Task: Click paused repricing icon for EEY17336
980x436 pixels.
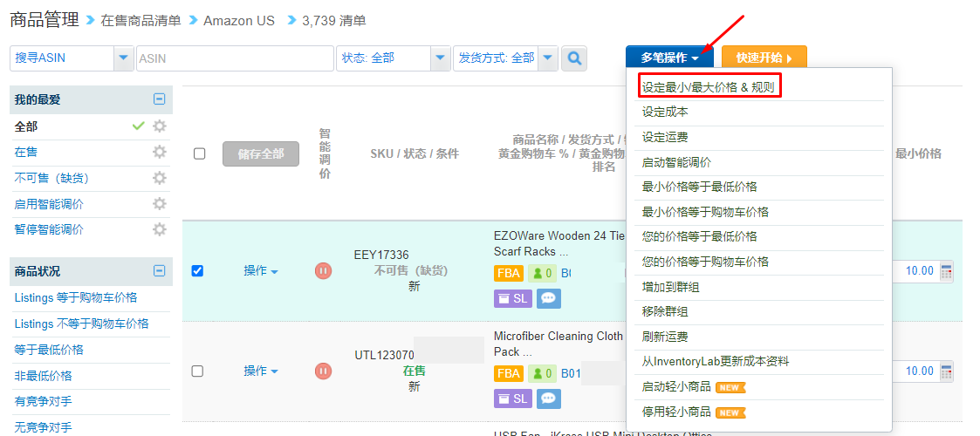Action: 323,270
